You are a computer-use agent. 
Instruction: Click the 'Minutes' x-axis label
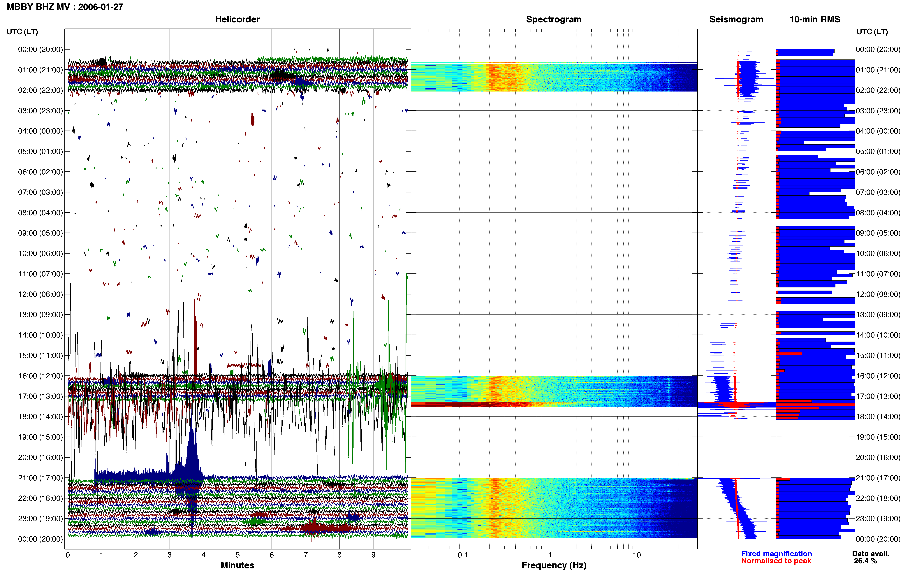tap(237, 565)
